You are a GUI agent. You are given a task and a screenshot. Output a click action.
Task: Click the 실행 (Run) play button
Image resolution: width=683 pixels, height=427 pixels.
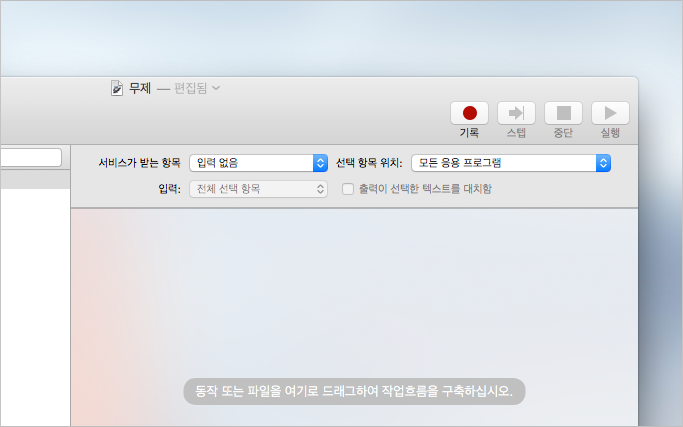[610, 113]
